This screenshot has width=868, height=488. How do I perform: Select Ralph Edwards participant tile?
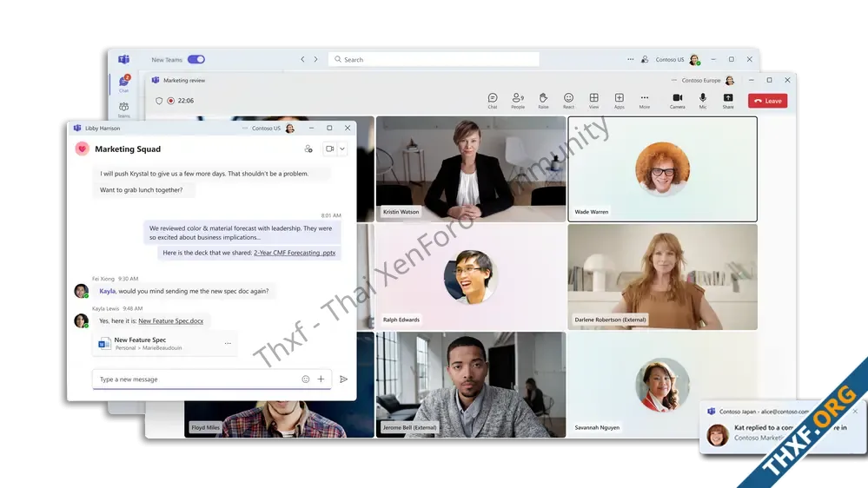coord(471,277)
